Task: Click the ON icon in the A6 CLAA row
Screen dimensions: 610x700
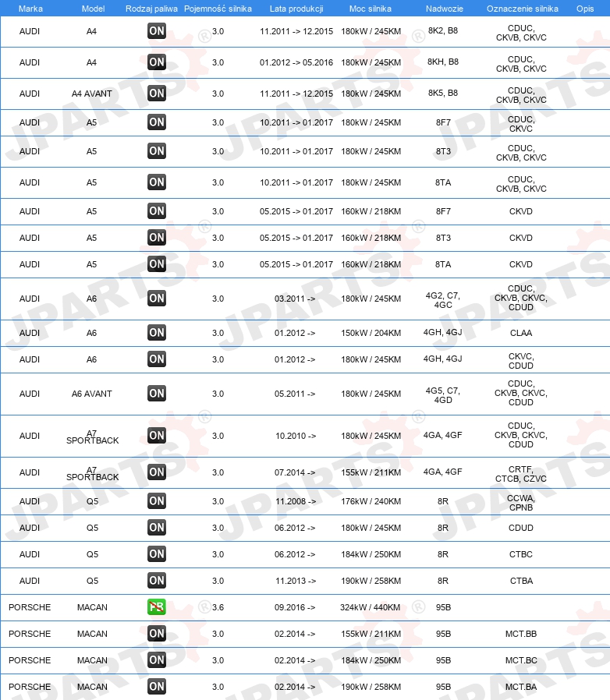Action: click(x=157, y=333)
